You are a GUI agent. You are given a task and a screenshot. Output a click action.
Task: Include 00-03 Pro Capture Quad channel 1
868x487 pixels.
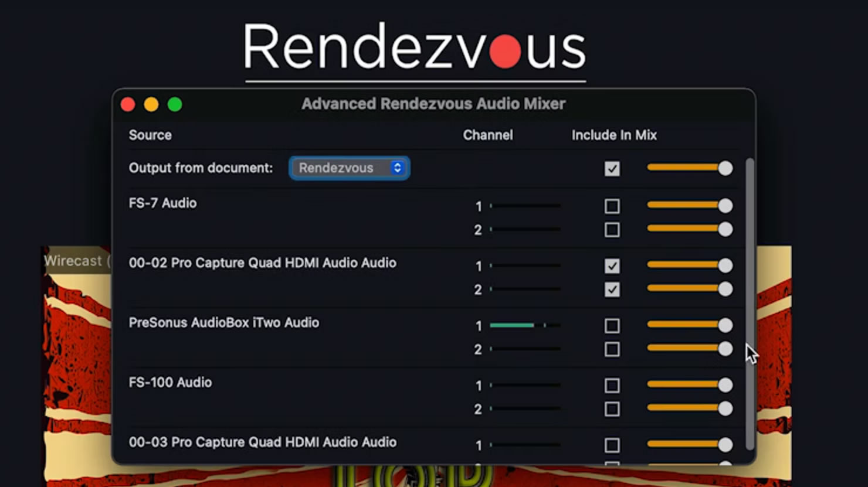click(x=612, y=445)
